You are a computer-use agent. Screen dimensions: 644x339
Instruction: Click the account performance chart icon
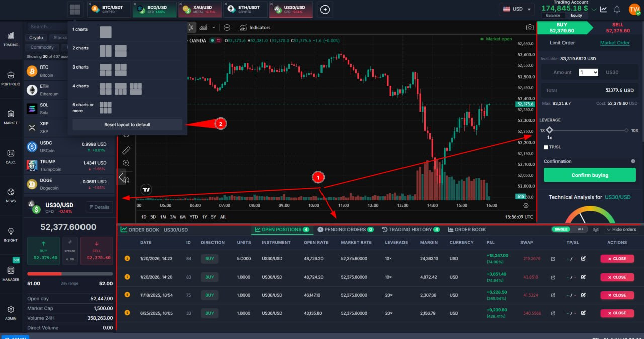click(604, 9)
